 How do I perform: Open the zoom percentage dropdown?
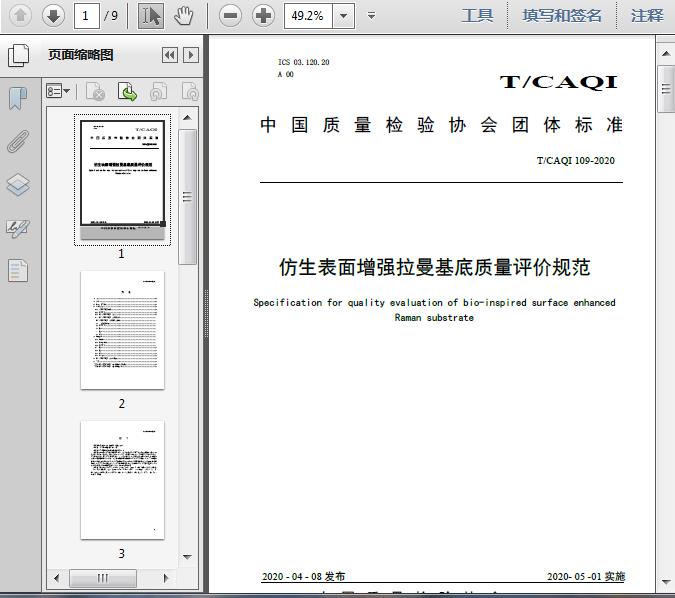(344, 15)
